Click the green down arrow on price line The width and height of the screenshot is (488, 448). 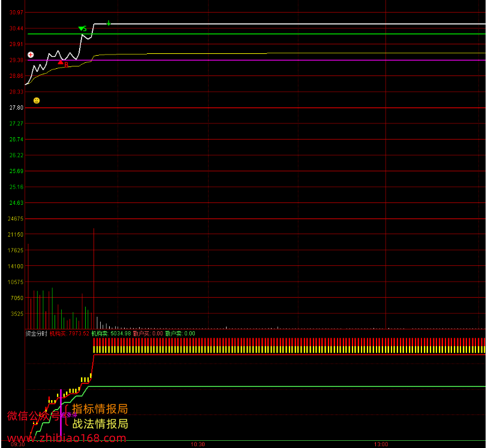(x=109, y=23)
